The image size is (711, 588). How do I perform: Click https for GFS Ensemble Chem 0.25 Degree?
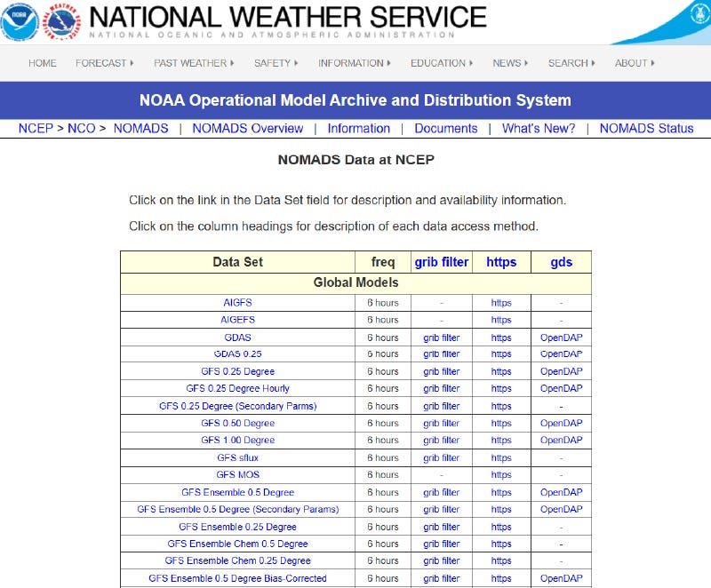501,560
